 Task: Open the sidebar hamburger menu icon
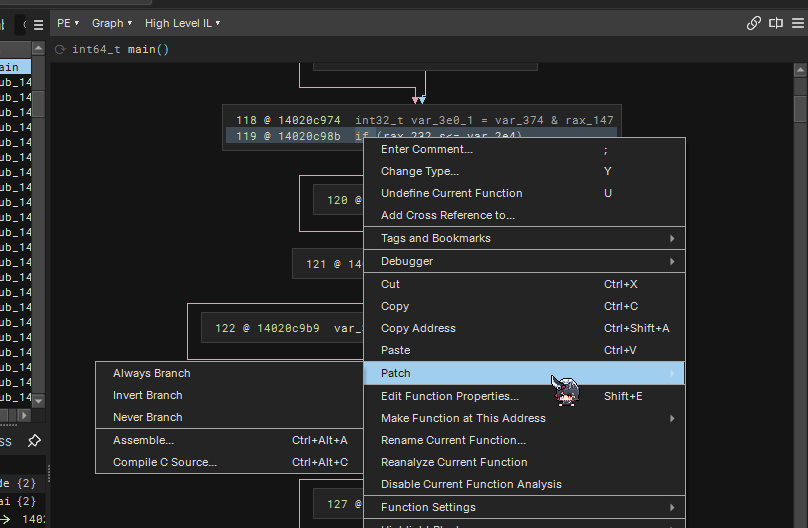[38, 24]
